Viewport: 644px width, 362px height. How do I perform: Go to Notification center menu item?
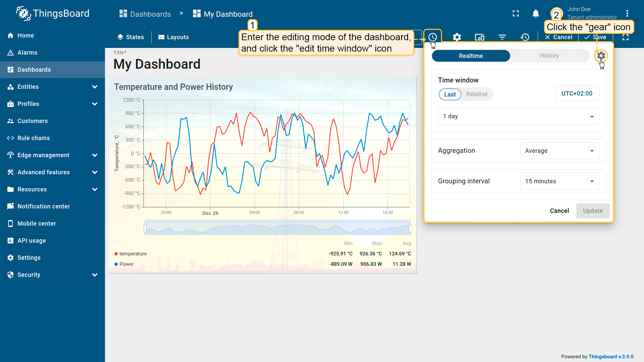coord(44,206)
